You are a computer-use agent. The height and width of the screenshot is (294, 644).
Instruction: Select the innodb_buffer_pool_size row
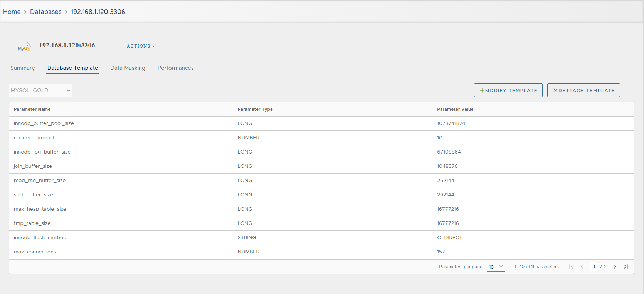44,123
